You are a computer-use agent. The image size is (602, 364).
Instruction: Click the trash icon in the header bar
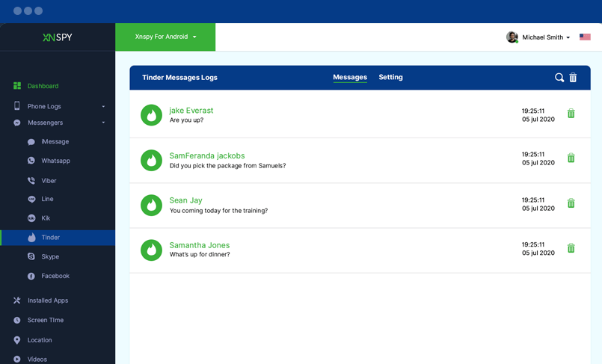574,78
